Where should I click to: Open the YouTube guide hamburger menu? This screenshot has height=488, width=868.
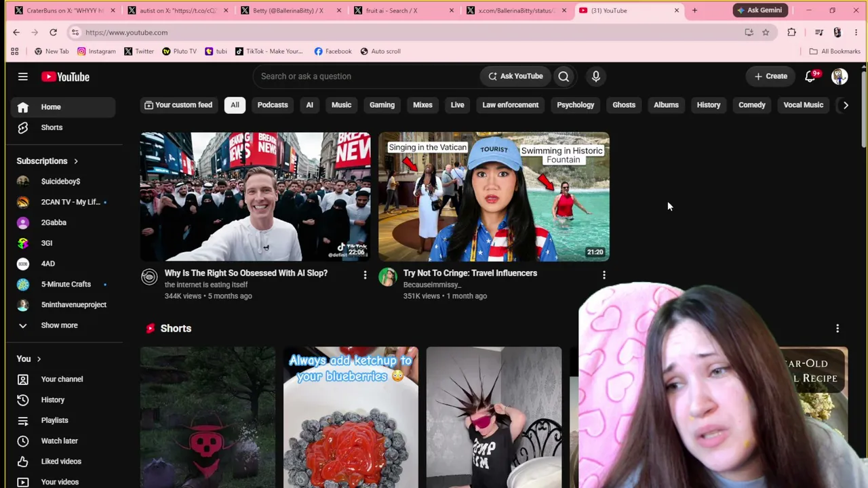pos(22,77)
